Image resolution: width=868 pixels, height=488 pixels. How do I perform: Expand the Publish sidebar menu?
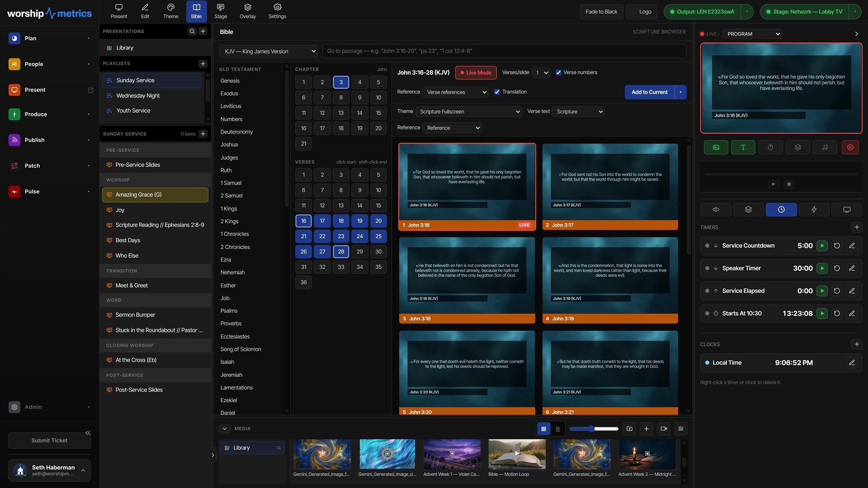click(50, 140)
